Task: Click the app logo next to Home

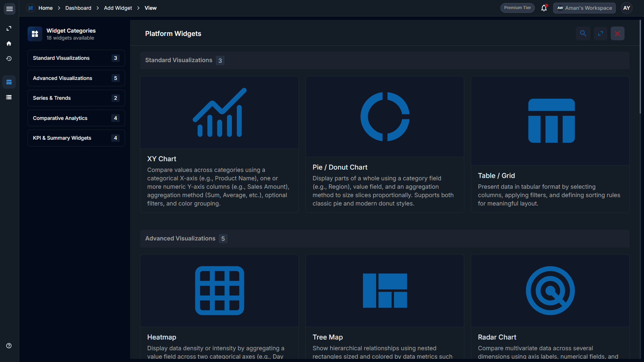Action: tap(31, 8)
